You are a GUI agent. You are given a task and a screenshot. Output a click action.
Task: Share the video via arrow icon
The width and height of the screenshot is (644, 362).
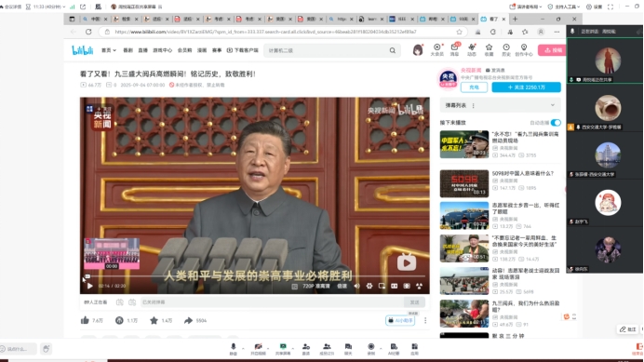click(x=188, y=320)
